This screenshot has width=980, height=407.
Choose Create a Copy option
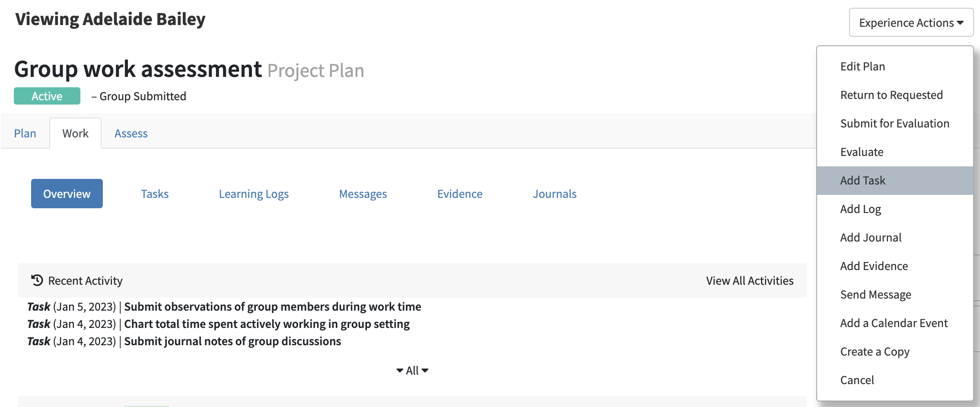tap(875, 352)
